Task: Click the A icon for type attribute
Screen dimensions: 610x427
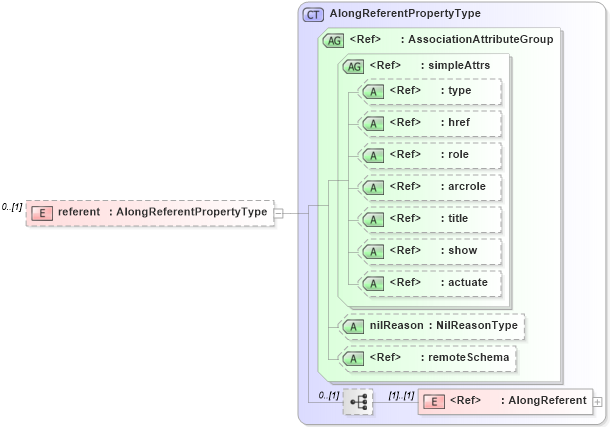Action: click(x=373, y=92)
